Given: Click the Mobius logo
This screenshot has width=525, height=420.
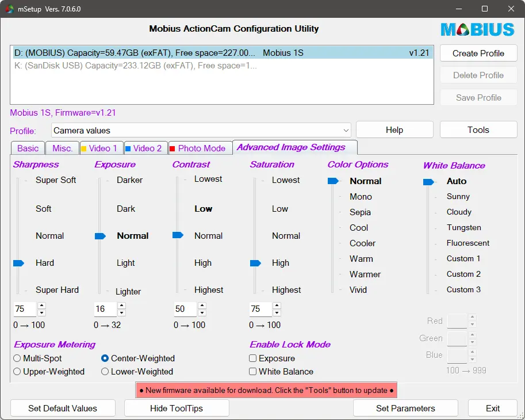Looking at the screenshot, I should point(477,29).
